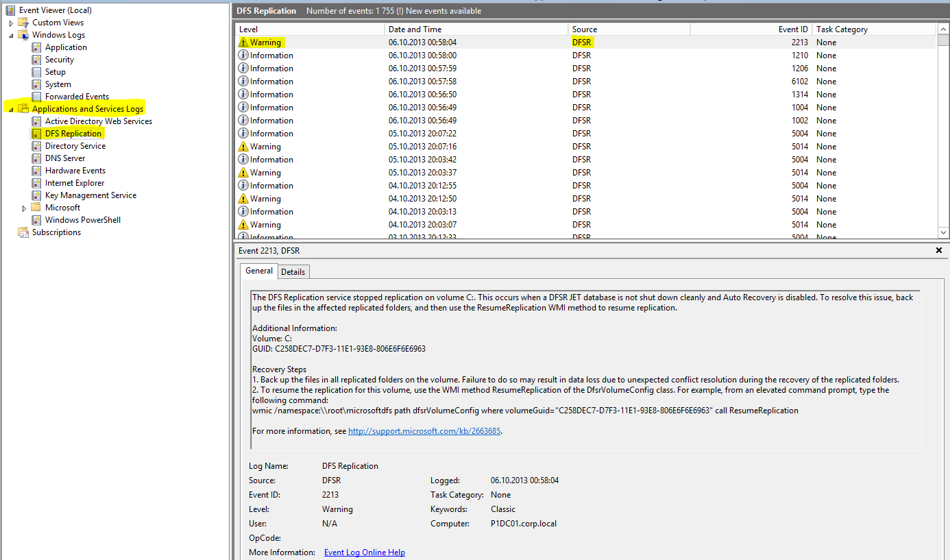Expand the Microsoft folder node
This screenshot has height=560, width=950.
pos(25,208)
